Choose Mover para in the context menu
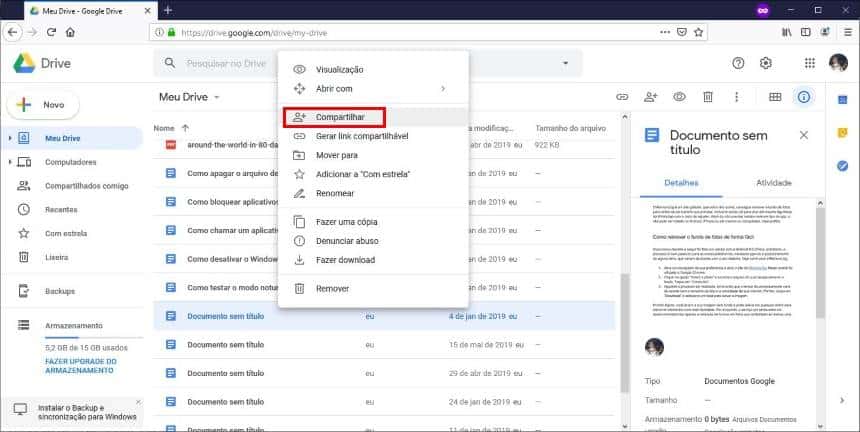This screenshot has height=432, width=860. [x=373, y=155]
